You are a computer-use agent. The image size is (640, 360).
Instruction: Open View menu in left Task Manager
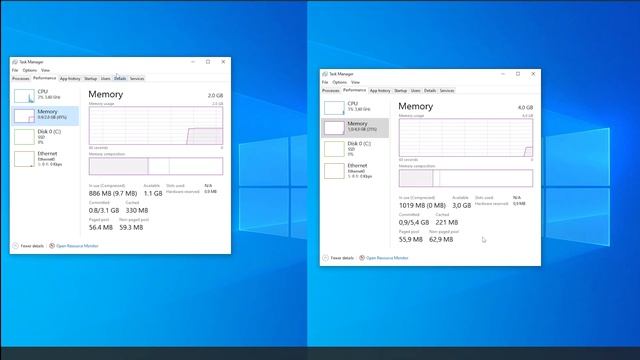pos(45,70)
